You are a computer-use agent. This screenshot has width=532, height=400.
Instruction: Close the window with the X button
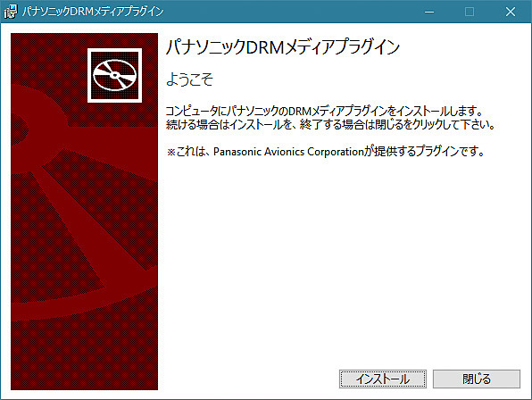click(x=511, y=12)
